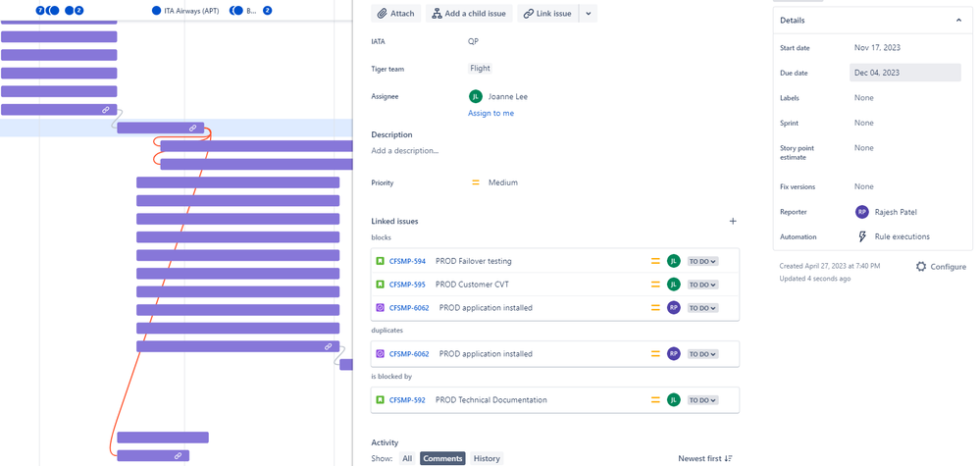The width and height of the screenshot is (980, 466).
Task: Click priority icon on PROD Customer CVT row
Action: [x=655, y=285]
